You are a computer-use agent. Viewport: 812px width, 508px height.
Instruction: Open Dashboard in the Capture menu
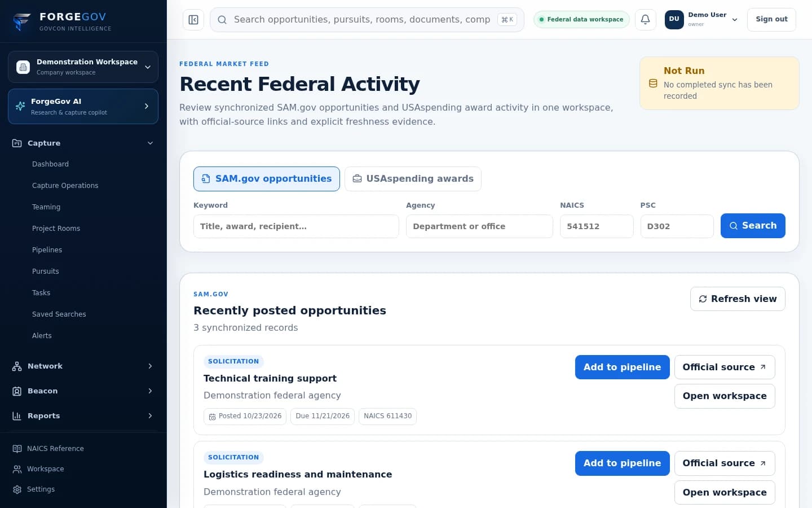click(x=50, y=164)
